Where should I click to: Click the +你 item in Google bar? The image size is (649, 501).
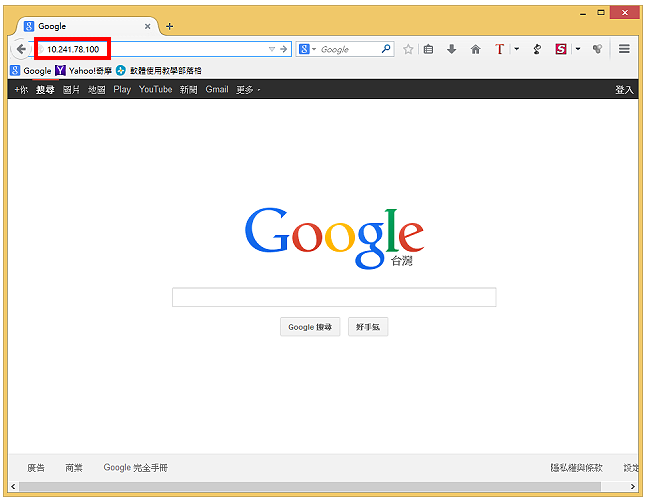click(x=22, y=89)
